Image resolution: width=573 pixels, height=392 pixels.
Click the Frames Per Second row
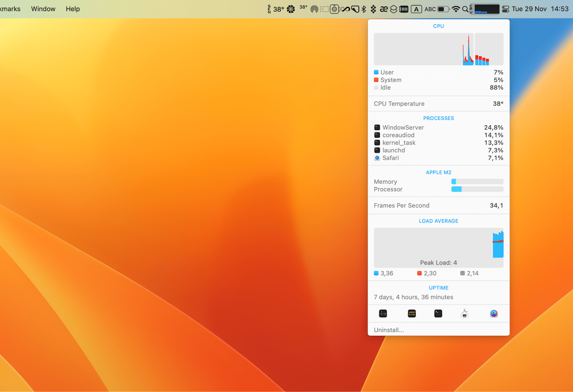[439, 205]
